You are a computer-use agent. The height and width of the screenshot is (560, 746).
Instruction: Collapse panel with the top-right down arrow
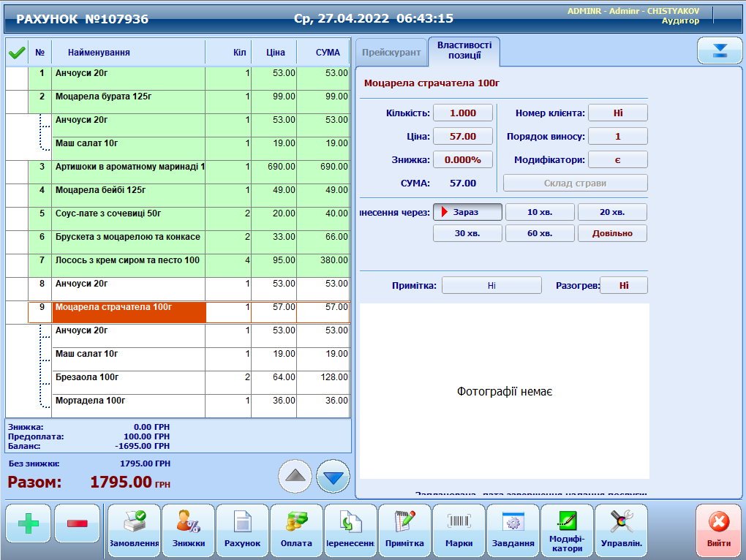(720, 50)
